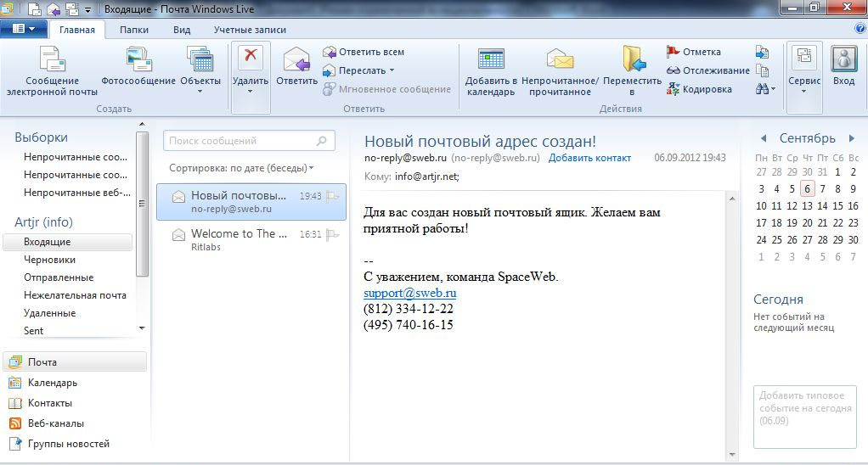Click the copy icon next to Отслеживание
This screenshot has height=465, width=868.
click(763, 70)
